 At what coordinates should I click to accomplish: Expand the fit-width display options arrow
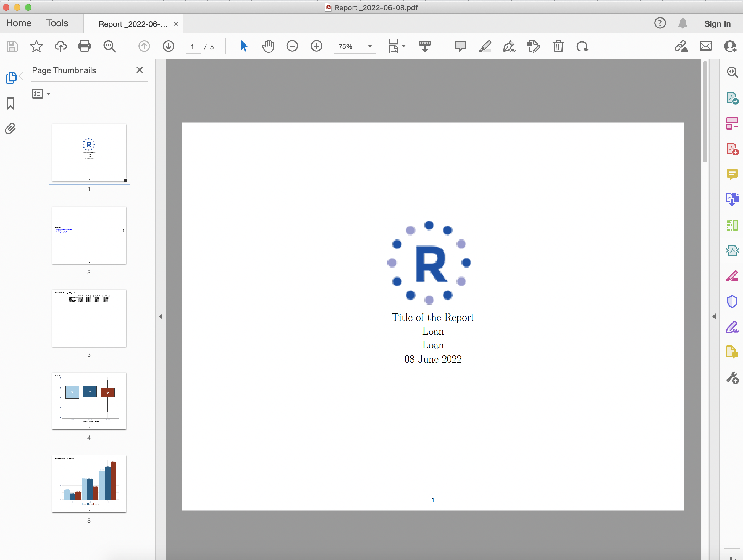click(x=404, y=46)
